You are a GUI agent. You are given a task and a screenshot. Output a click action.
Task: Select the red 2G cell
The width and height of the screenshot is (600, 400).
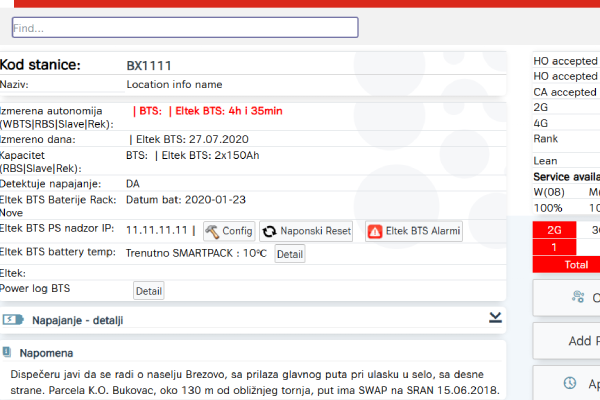554,230
